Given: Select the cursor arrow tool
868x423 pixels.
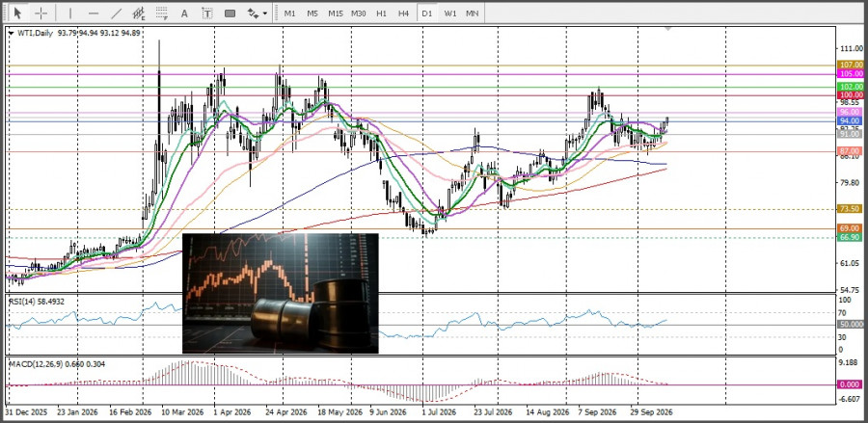Looking at the screenshot, I should click(17, 13).
